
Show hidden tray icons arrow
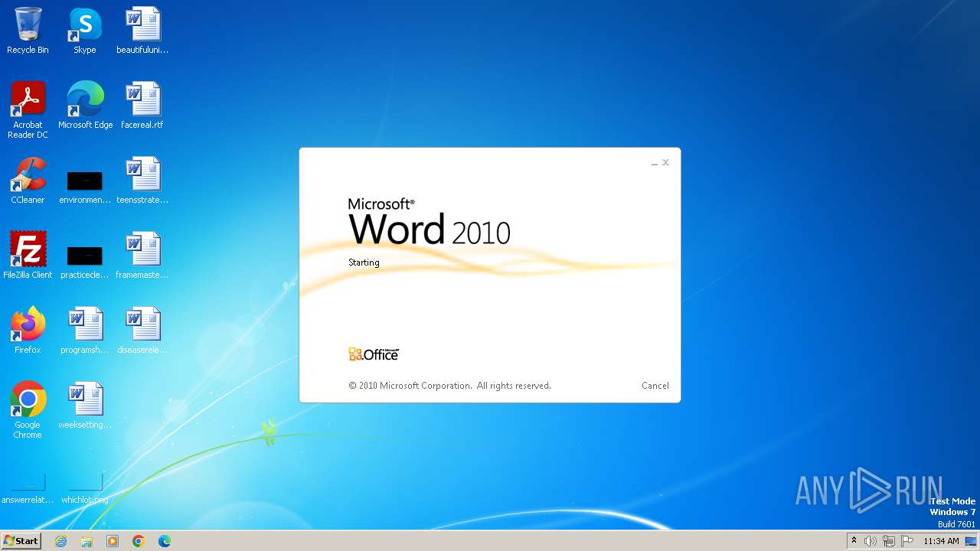coord(854,541)
